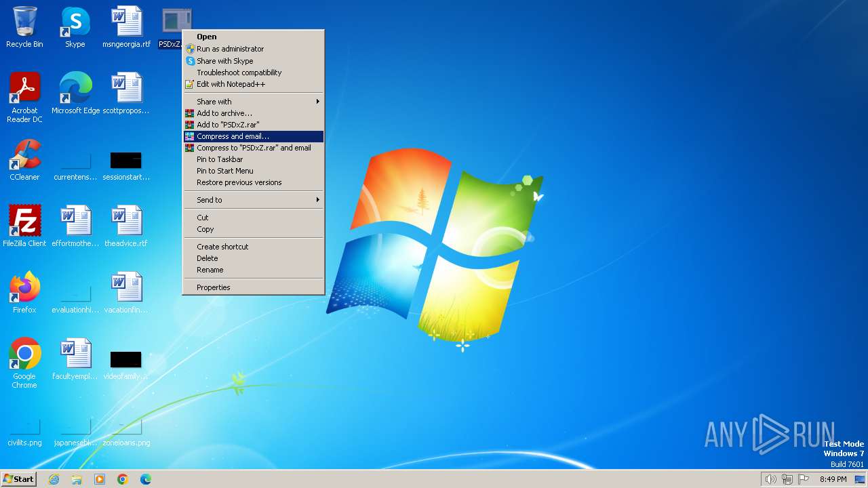Choose Run as administrator
This screenshot has width=868, height=488.
(254, 49)
